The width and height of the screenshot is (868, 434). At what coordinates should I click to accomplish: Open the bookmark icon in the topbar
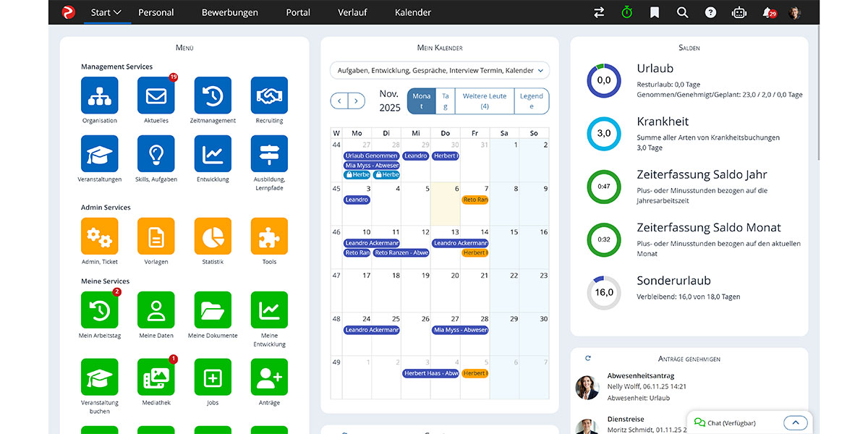coord(654,12)
